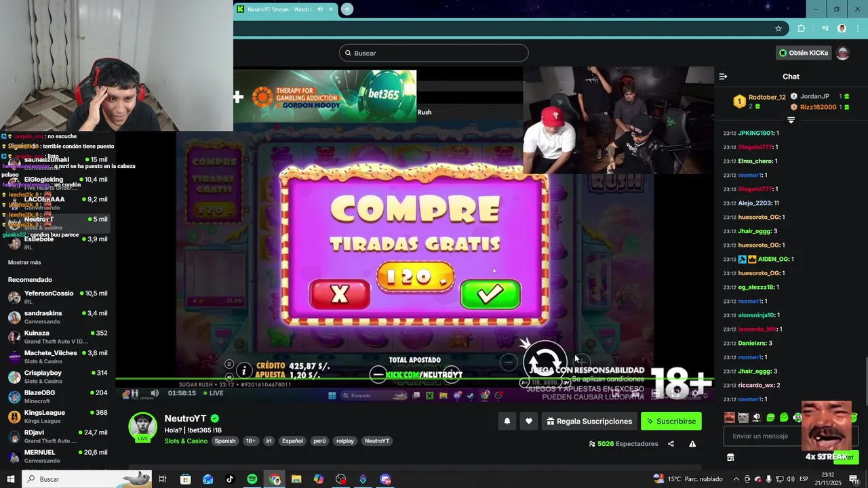
Task: Open BlazeOBG recommended channel
Action: (58, 396)
